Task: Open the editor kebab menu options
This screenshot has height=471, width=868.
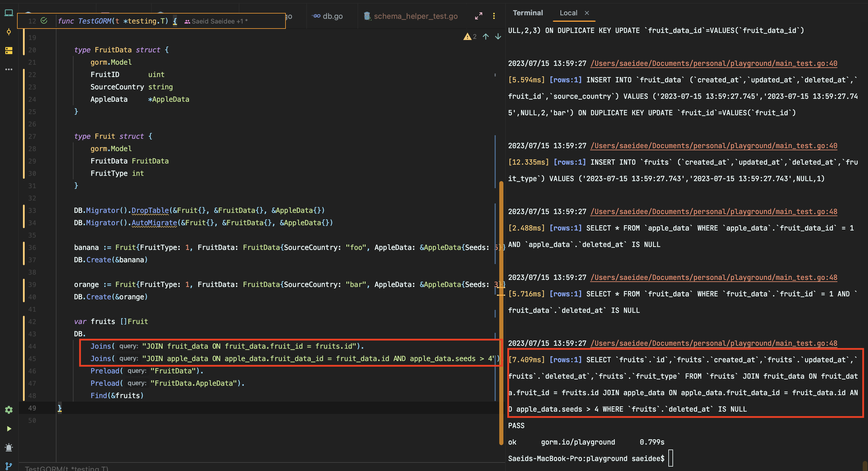Action: pos(494,16)
